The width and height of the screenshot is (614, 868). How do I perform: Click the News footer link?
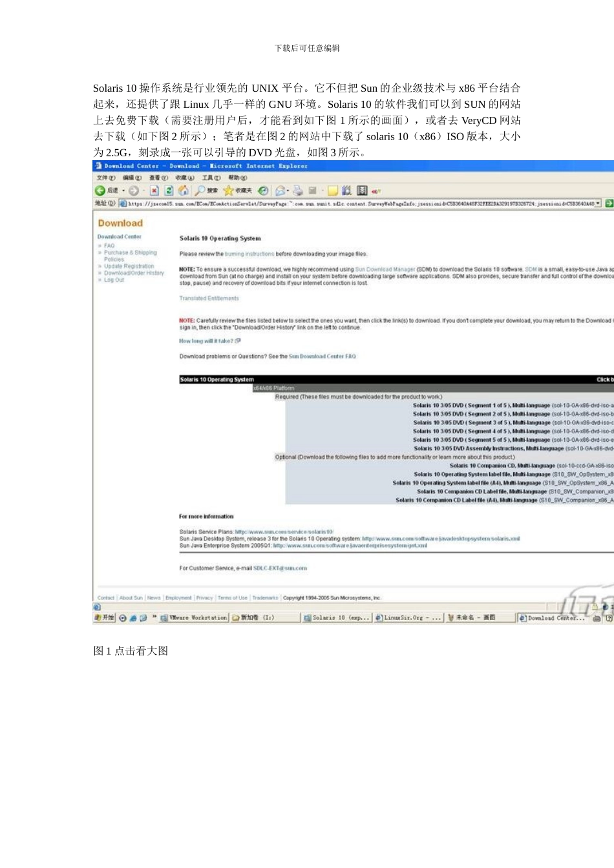[154, 598]
